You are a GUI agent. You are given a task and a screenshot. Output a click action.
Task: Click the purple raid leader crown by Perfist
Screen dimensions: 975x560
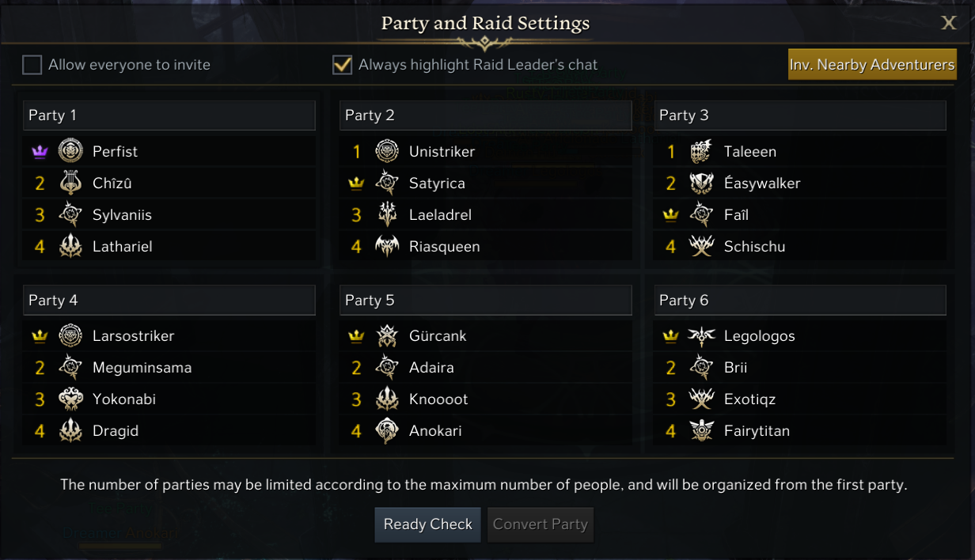(x=40, y=152)
